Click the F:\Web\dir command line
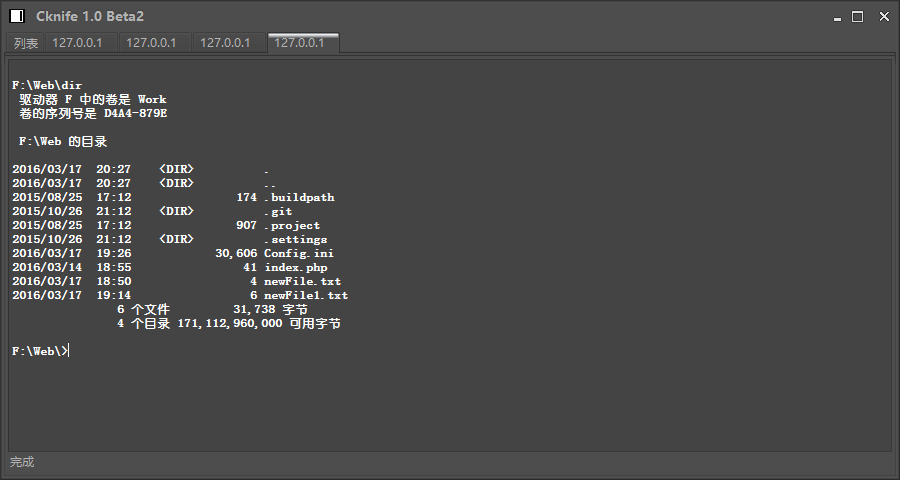The image size is (900, 480). coord(47,86)
